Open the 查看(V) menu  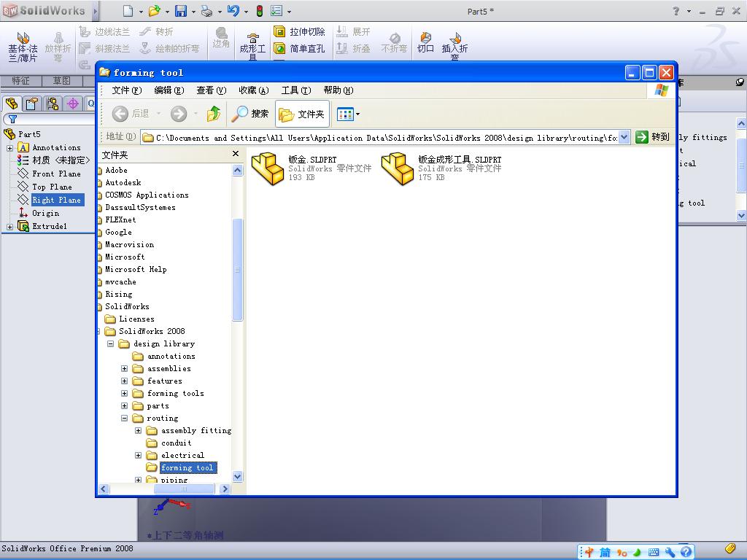click(211, 90)
